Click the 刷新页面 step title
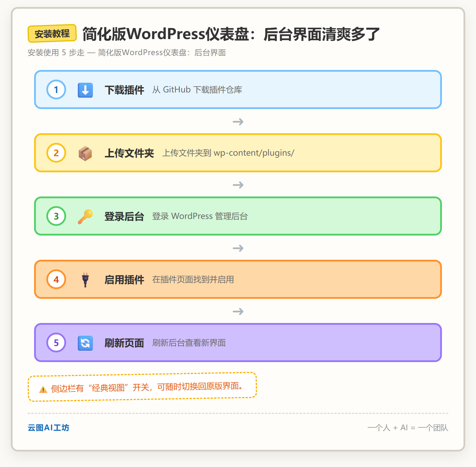476x467 pixels. (124, 343)
